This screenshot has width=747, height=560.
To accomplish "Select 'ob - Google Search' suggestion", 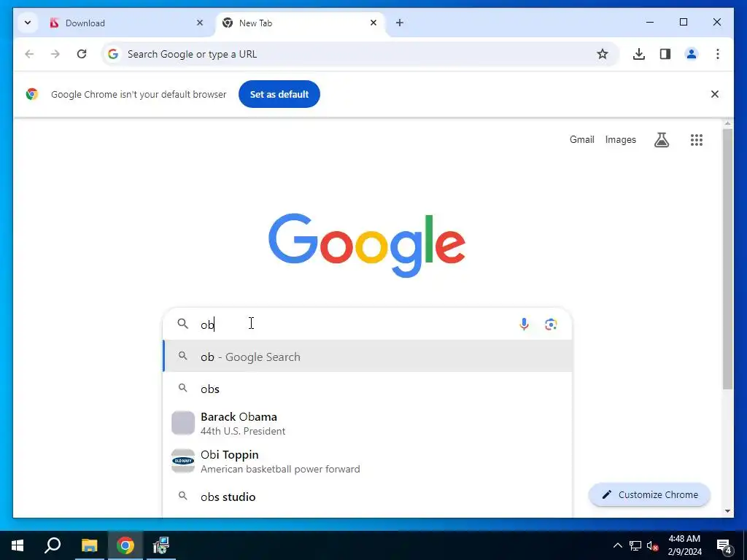I will [x=368, y=356].
